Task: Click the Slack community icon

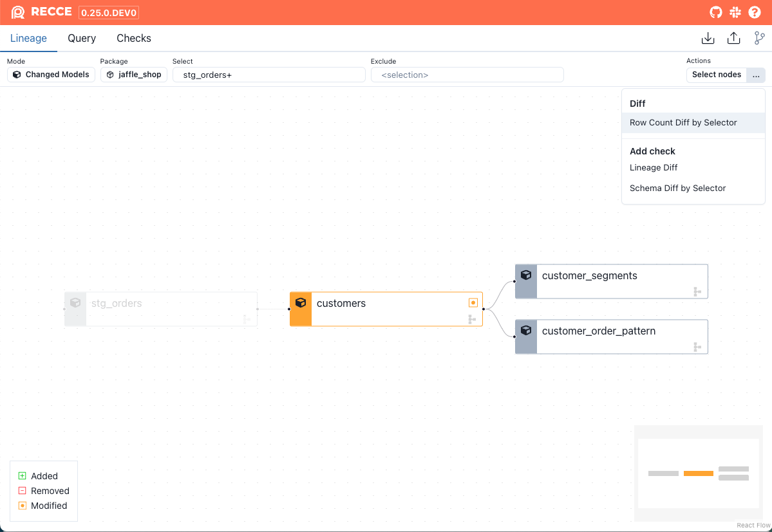Action: pyautogui.click(x=735, y=12)
